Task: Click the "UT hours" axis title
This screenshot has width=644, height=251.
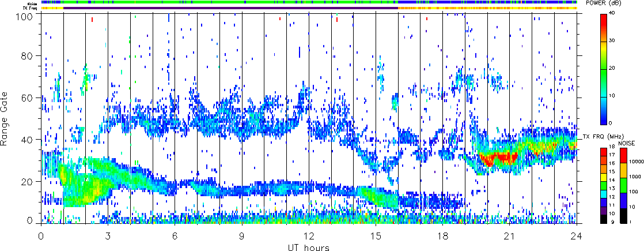Action: [x=309, y=248]
